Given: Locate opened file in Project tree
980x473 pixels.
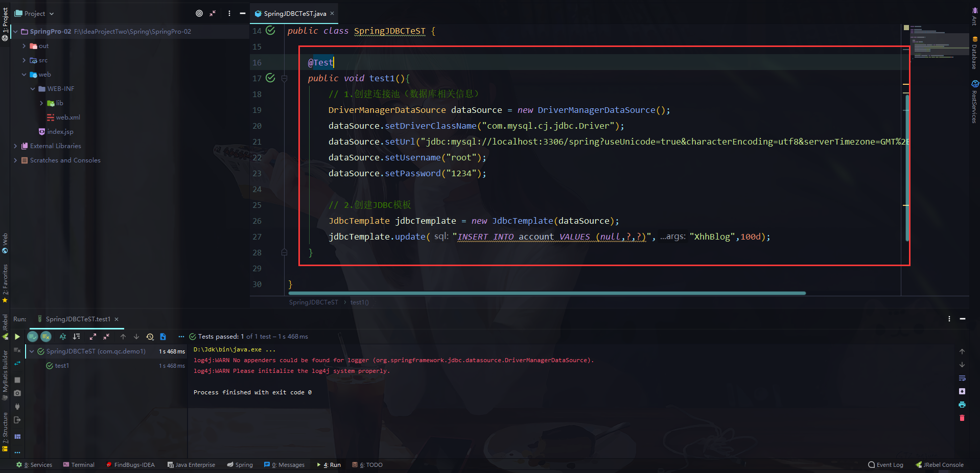Looking at the screenshot, I should click(x=199, y=13).
